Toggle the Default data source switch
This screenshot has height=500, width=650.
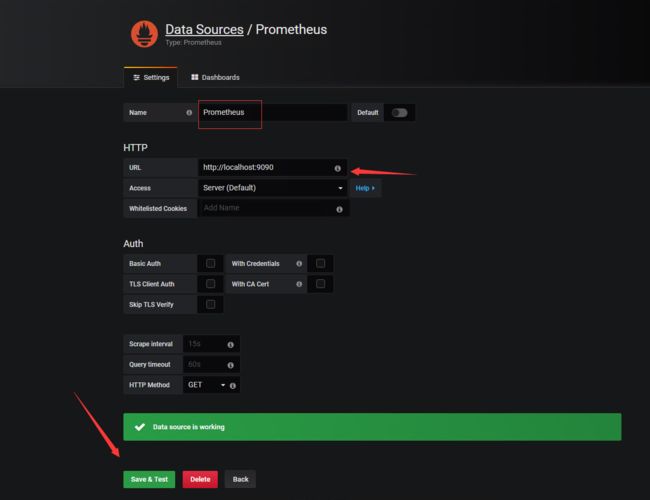(x=400, y=113)
